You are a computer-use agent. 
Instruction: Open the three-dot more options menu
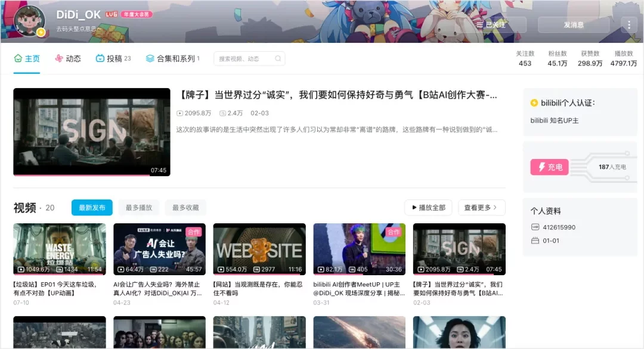(x=629, y=24)
